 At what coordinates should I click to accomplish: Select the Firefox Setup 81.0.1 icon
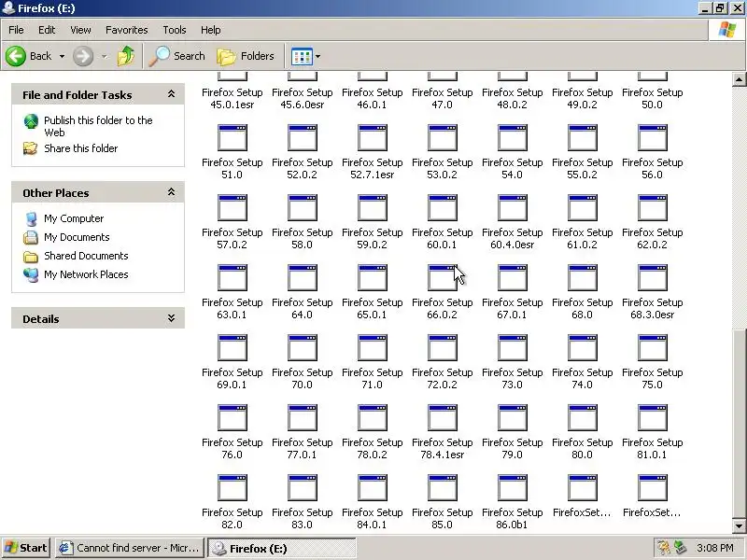point(652,417)
